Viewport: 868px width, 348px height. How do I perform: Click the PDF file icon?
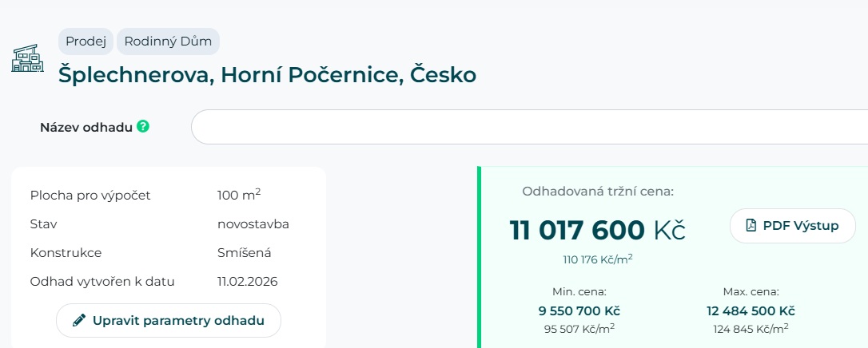pos(751,226)
